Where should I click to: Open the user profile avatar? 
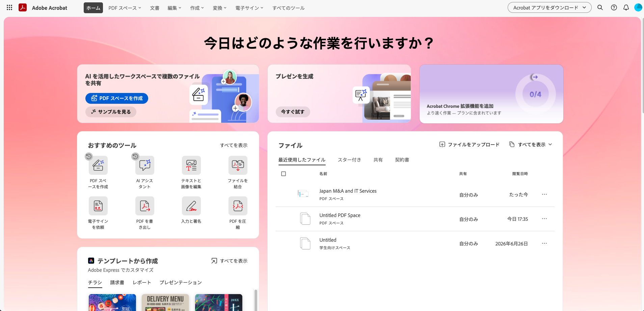(x=638, y=7)
